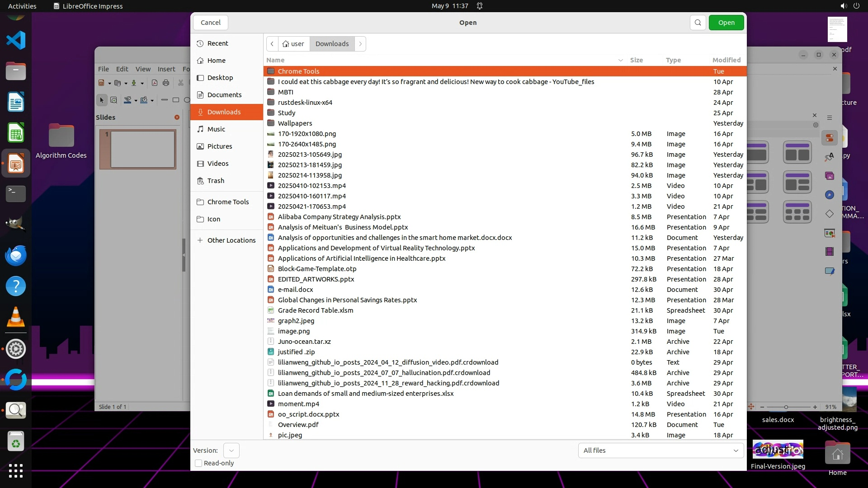This screenshot has height=488, width=868.
Task: Open Trash in the sidebar
Action: pos(216,181)
